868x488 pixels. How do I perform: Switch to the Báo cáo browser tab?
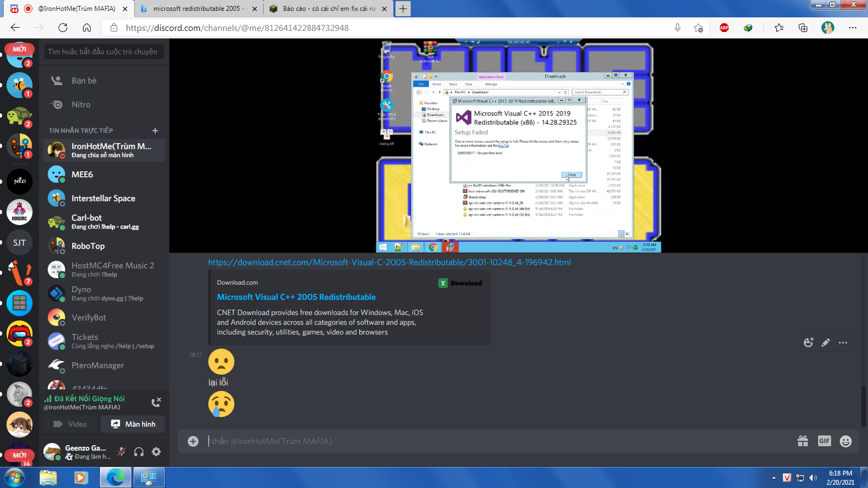tap(329, 9)
